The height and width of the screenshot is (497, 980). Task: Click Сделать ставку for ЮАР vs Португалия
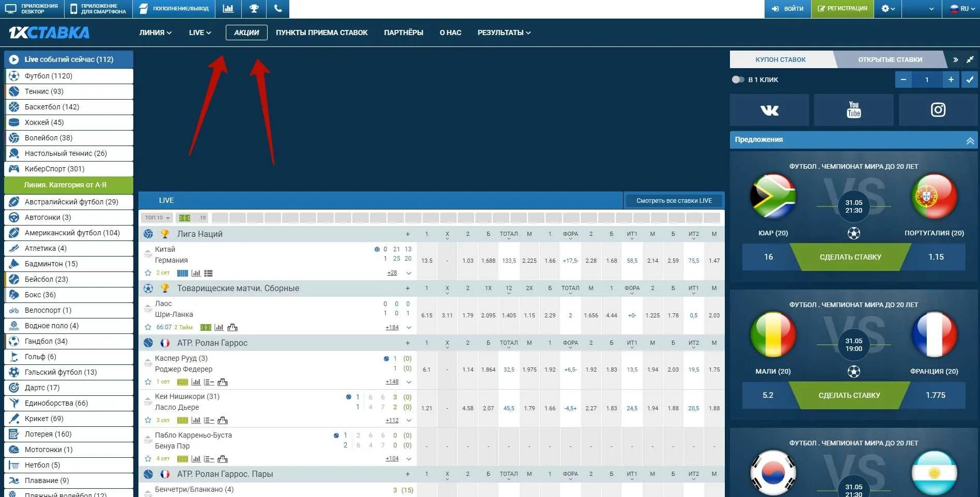point(850,257)
